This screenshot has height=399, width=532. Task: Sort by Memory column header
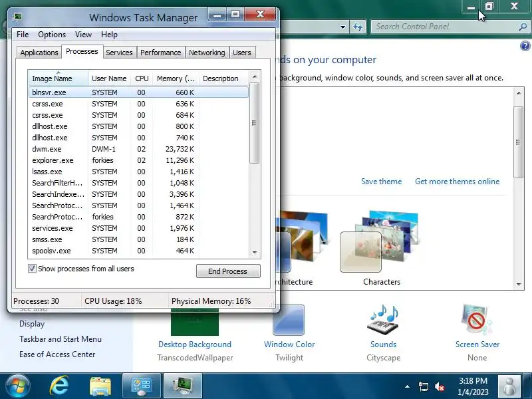(176, 78)
